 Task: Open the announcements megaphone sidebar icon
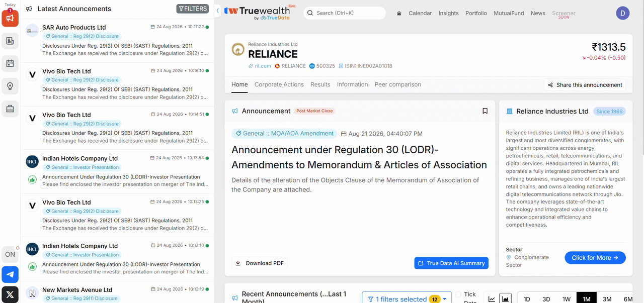tap(10, 19)
